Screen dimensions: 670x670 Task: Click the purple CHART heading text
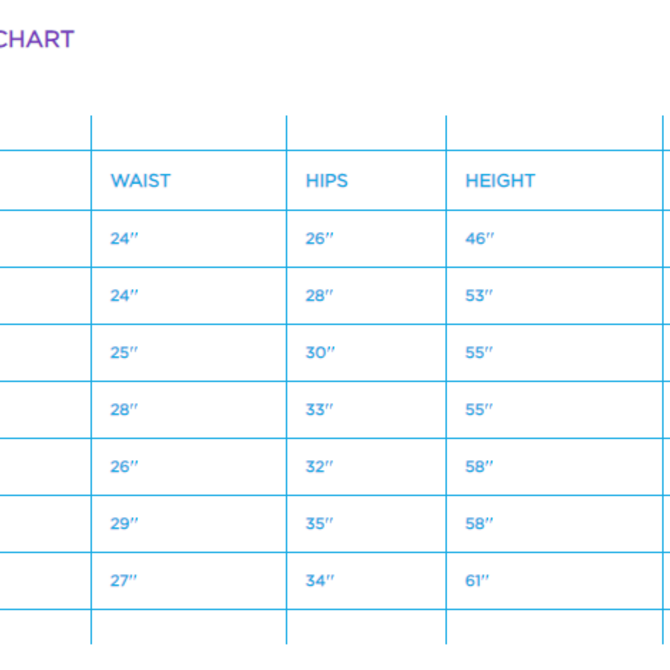[x=37, y=39]
